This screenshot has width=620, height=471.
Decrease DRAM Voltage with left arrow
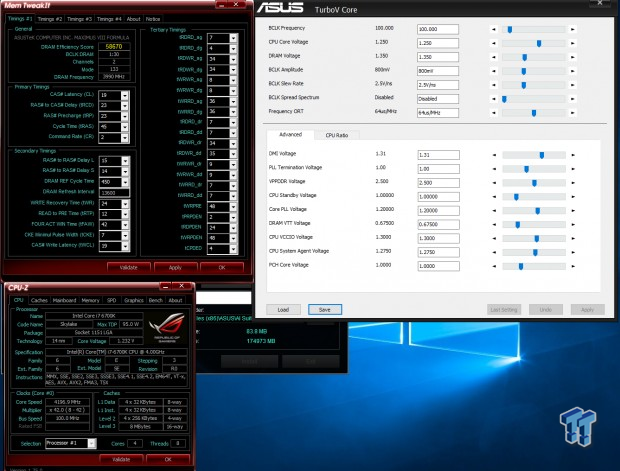[493, 57]
